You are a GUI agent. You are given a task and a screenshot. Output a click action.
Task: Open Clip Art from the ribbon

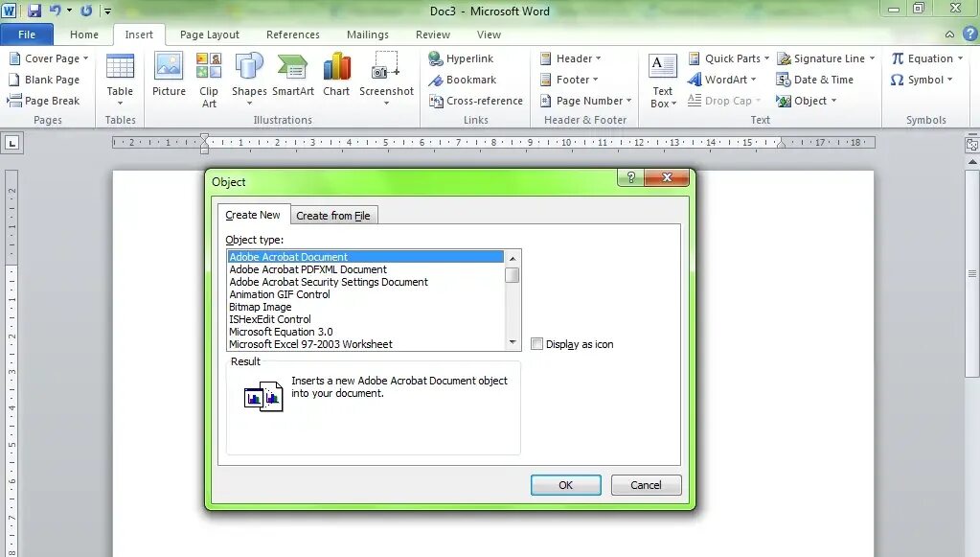(x=209, y=80)
